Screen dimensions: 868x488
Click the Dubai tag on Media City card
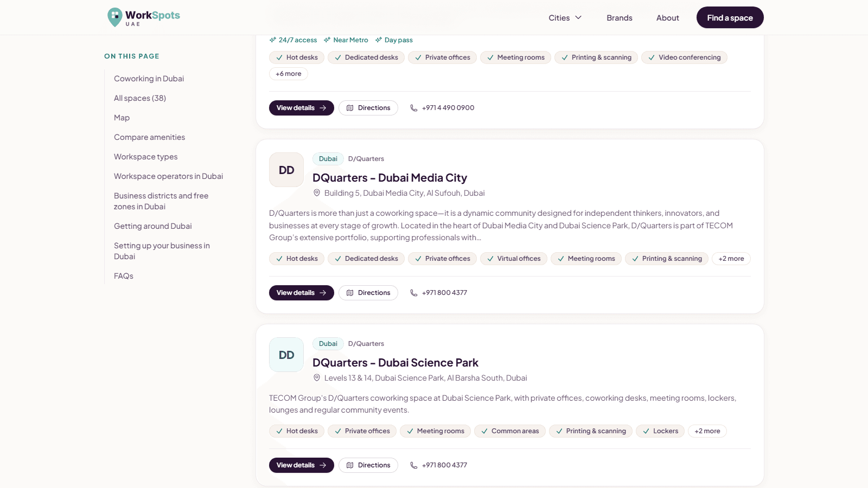(328, 159)
